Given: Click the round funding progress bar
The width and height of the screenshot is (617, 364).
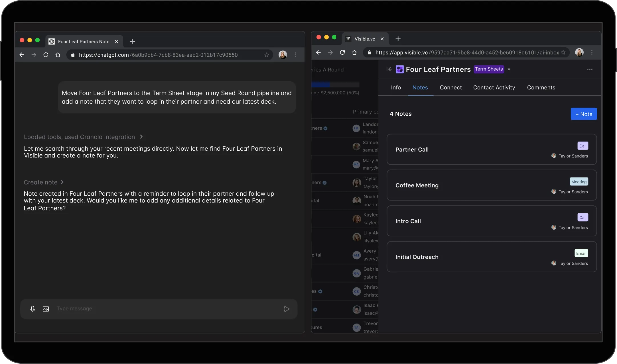Looking at the screenshot, I should point(335,85).
